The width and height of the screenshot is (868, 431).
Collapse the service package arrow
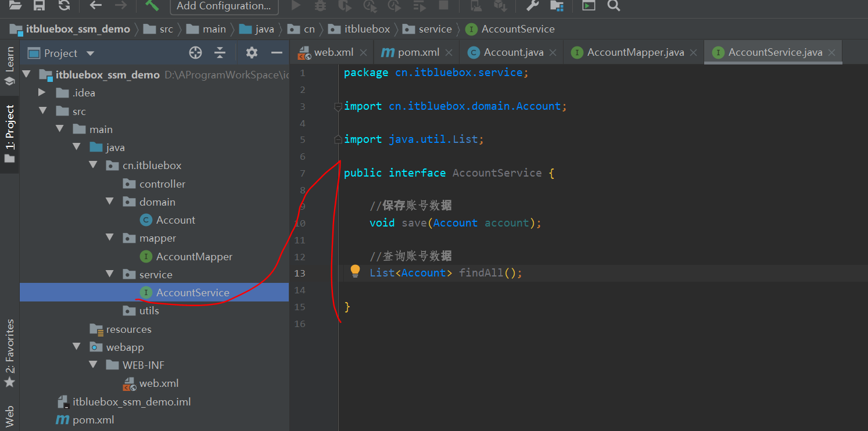point(110,274)
